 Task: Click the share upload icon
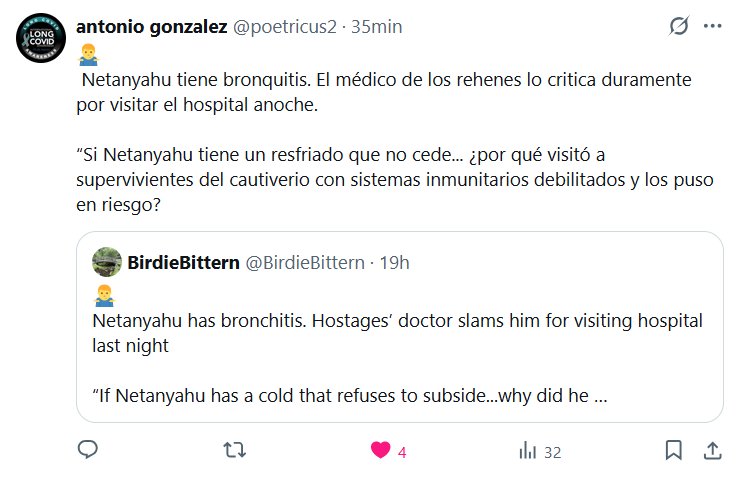tap(713, 450)
